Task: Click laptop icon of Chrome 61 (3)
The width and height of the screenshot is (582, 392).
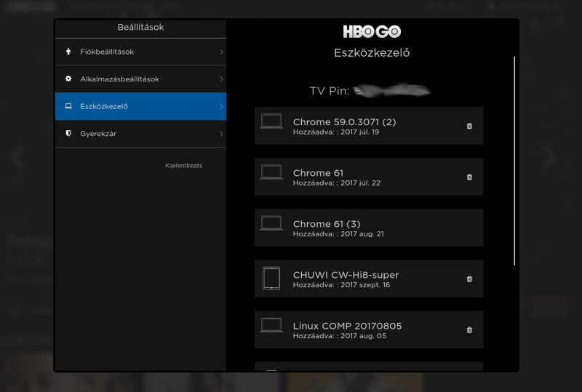Action: click(x=271, y=223)
